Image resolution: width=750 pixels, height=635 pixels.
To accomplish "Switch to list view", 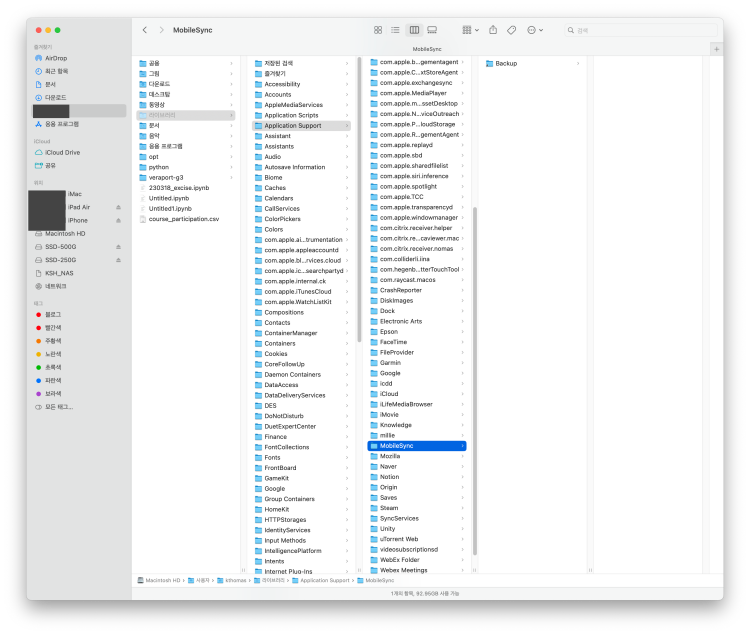I will point(395,30).
